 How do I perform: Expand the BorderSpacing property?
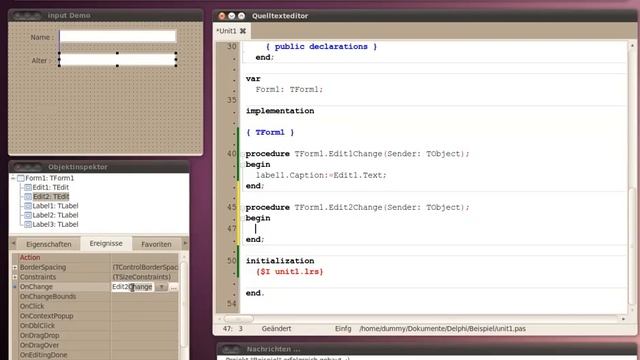tap(15, 267)
